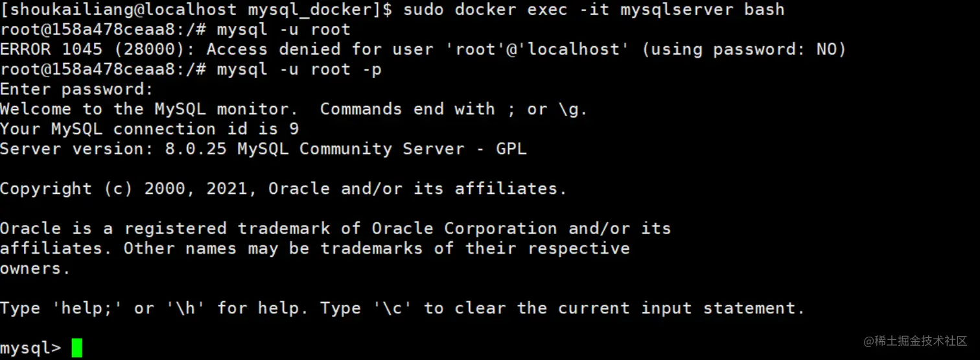
Task: Click the word 'owners.' line
Action: pyautogui.click(x=35, y=269)
